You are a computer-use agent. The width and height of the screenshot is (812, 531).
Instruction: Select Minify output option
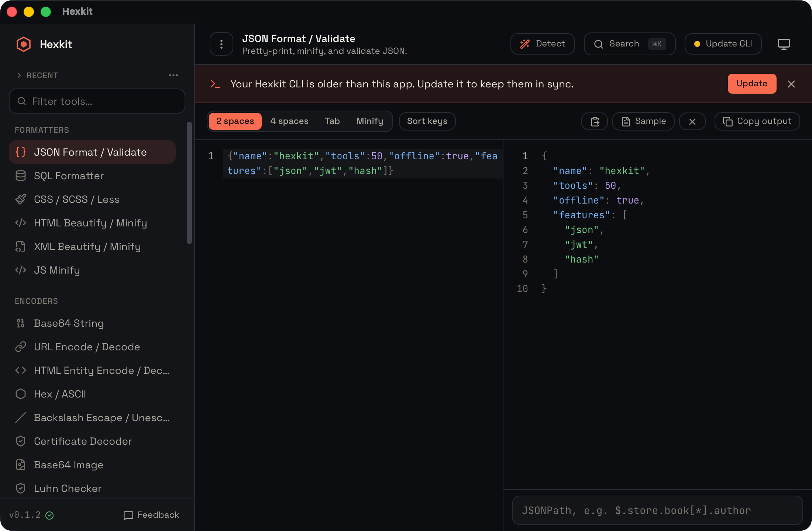(x=370, y=121)
